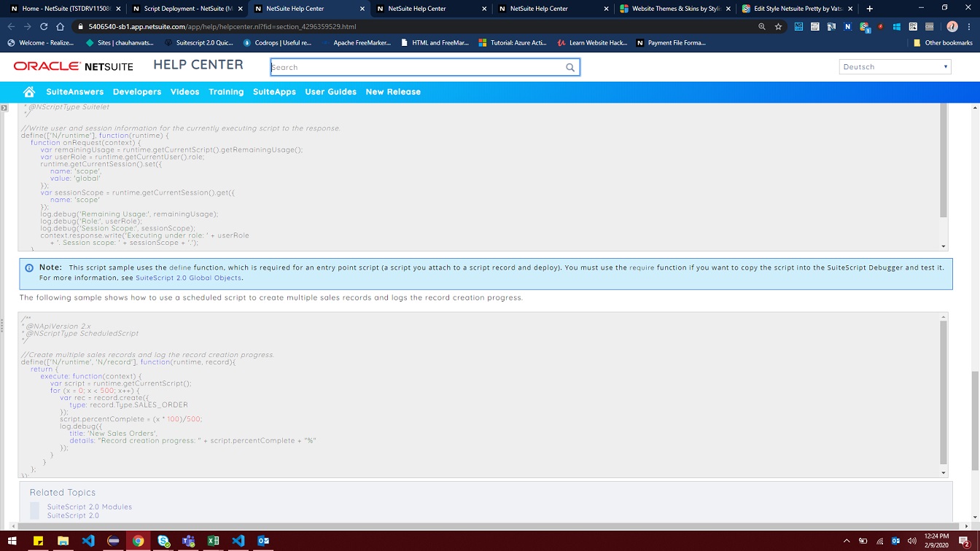The image size is (980, 551).
Task: Open Skype from the taskbar
Action: coord(163,541)
